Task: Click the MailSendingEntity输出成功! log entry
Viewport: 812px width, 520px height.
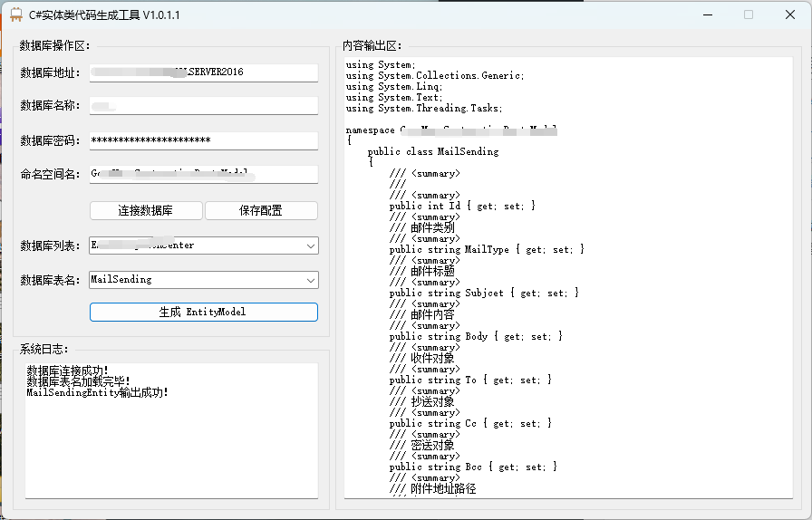Action: (x=98, y=392)
